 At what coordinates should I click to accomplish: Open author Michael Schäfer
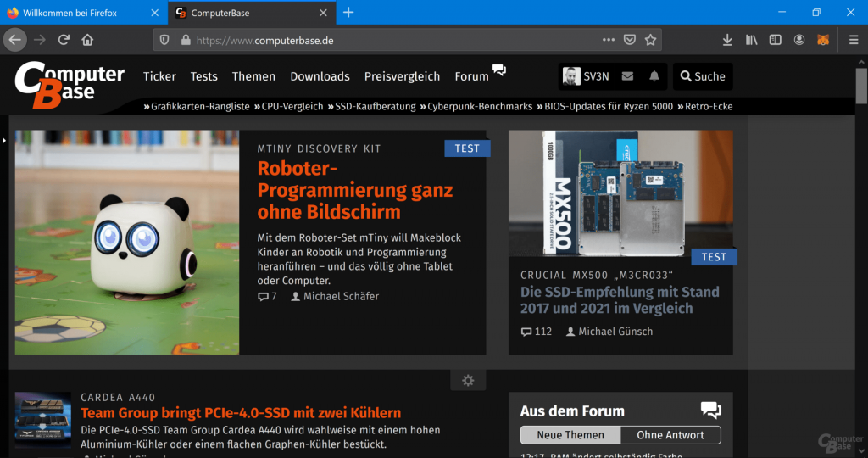(x=335, y=296)
